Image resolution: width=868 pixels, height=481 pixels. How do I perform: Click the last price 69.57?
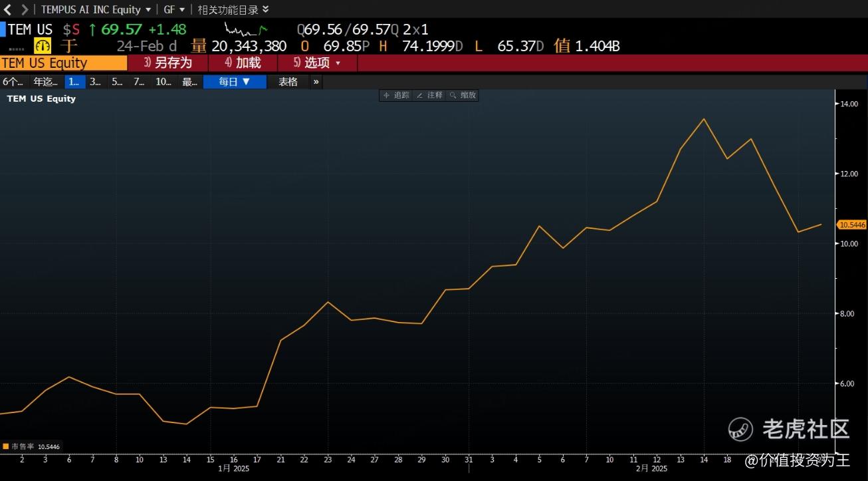click(x=122, y=29)
